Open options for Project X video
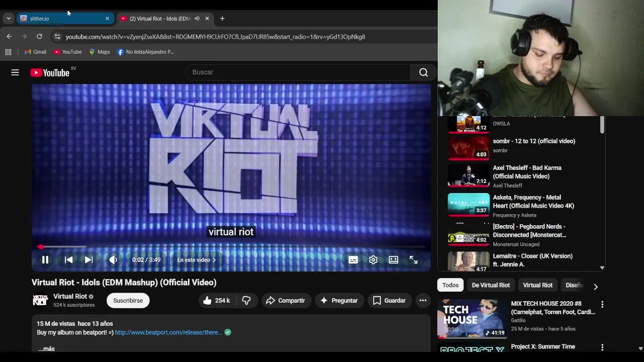Image resolution: width=644 pixels, height=362 pixels. coord(602,347)
